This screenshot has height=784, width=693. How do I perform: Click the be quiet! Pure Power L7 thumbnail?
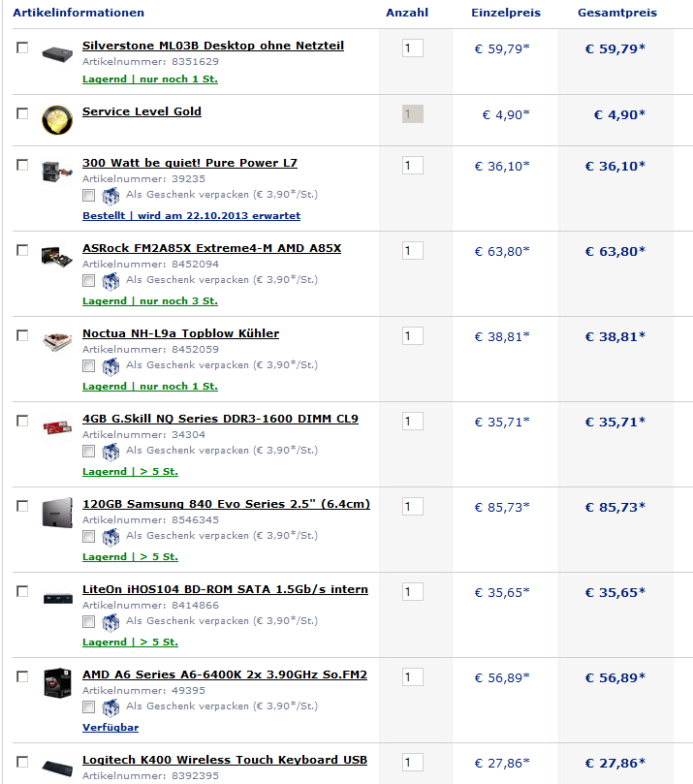point(57,172)
